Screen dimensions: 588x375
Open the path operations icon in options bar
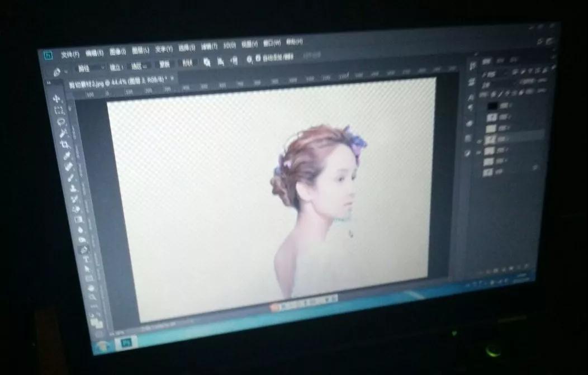[x=207, y=62]
